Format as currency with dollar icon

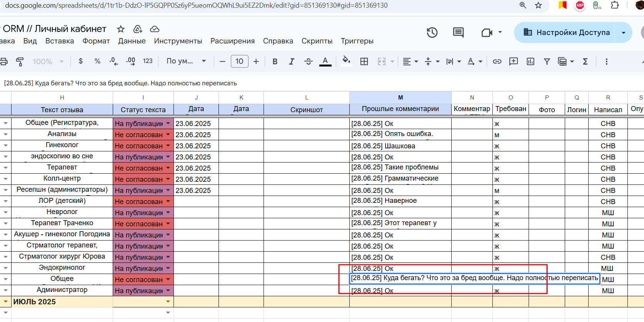click(80, 61)
